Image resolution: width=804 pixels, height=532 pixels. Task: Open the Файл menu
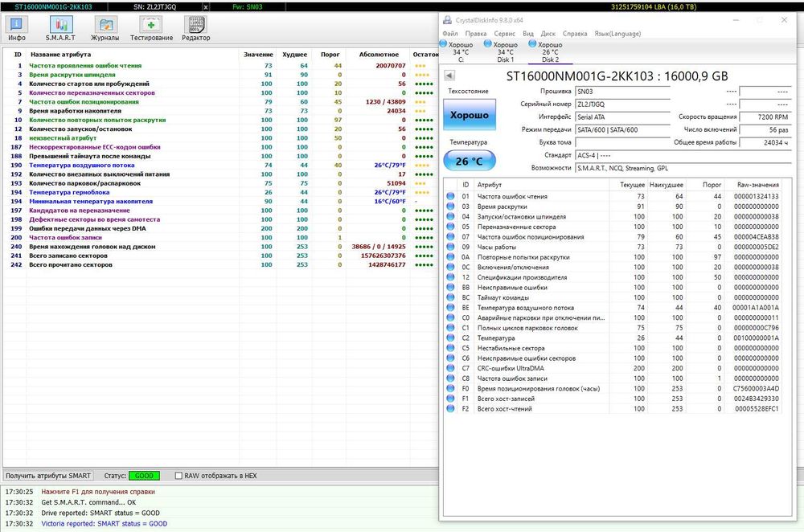[449, 34]
